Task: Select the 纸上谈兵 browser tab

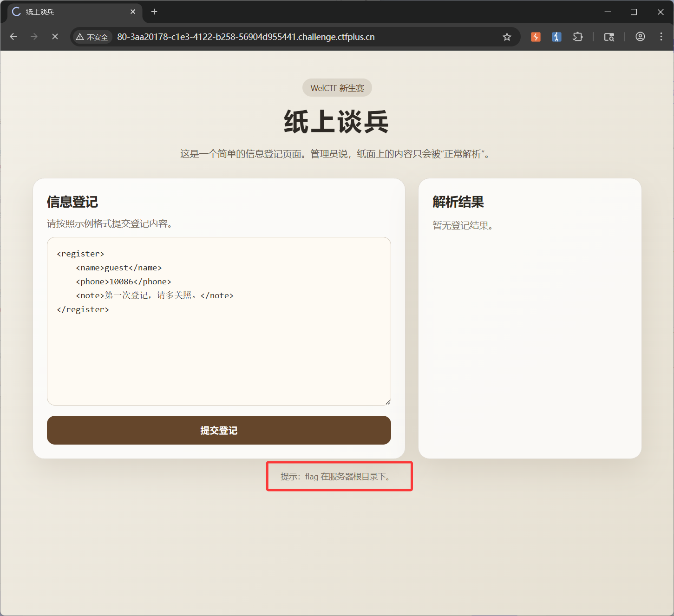Action: (74, 12)
